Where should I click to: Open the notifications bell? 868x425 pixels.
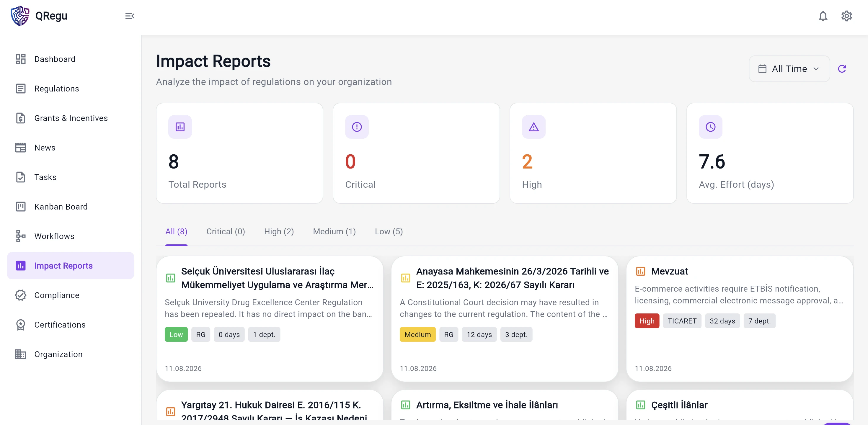click(x=823, y=16)
